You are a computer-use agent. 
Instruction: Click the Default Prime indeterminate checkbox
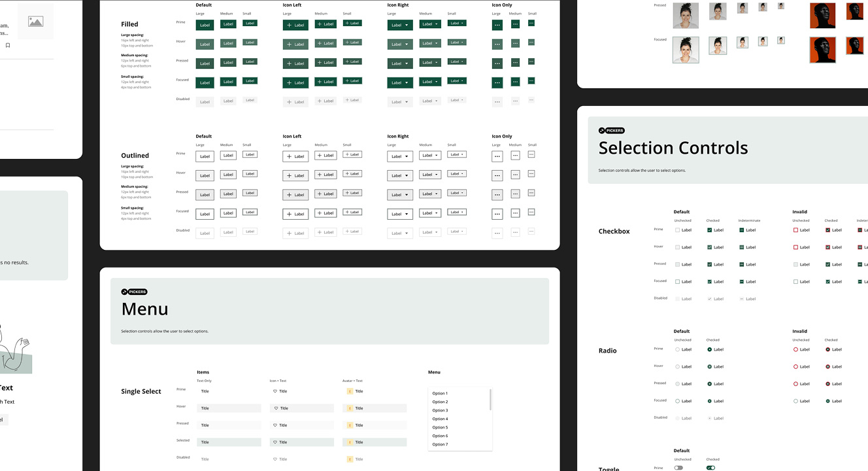pos(742,230)
